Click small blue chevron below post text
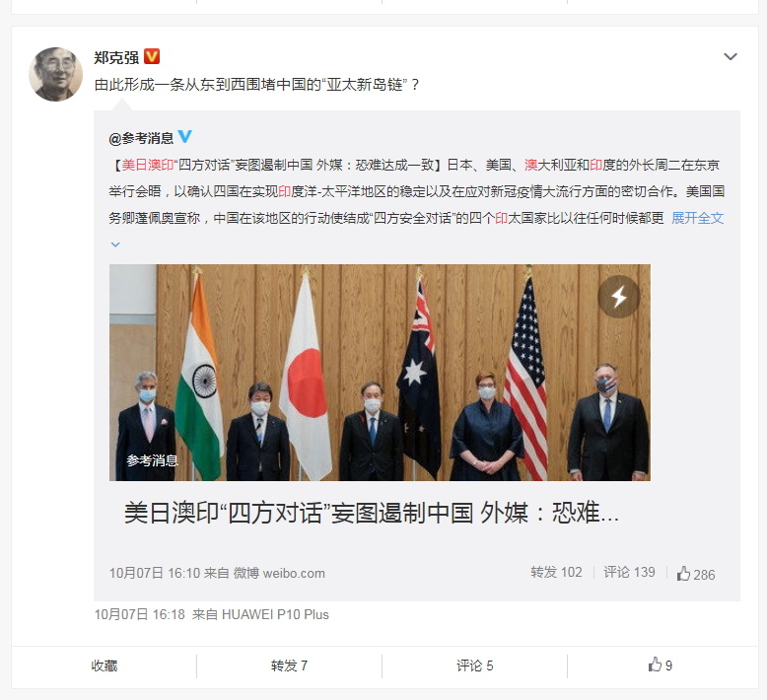Viewport: 767px width, 700px height. point(115,245)
